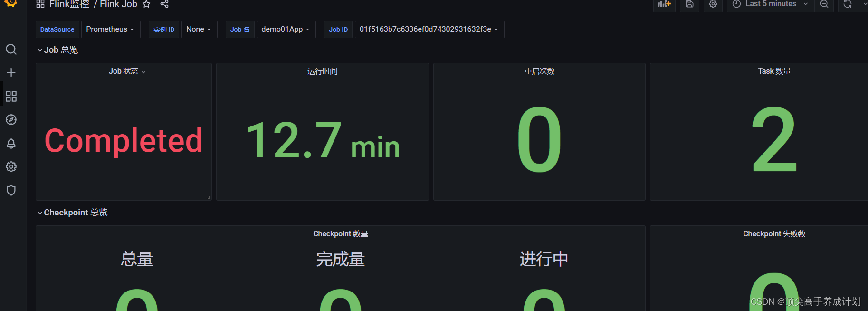Open the demo01App job name dropdown

(286, 29)
